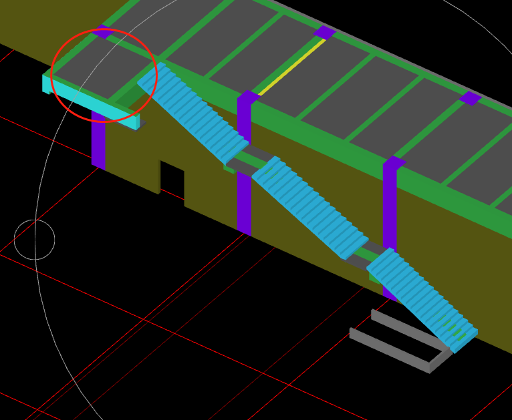Click the small white orbit circle handle
The height and width of the screenshot is (420, 512).
coord(34,240)
